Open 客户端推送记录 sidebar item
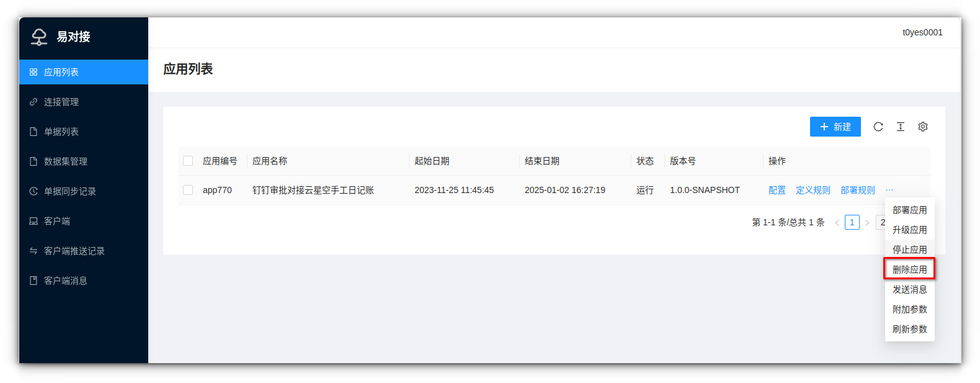This screenshot has width=980, height=383. [x=74, y=251]
